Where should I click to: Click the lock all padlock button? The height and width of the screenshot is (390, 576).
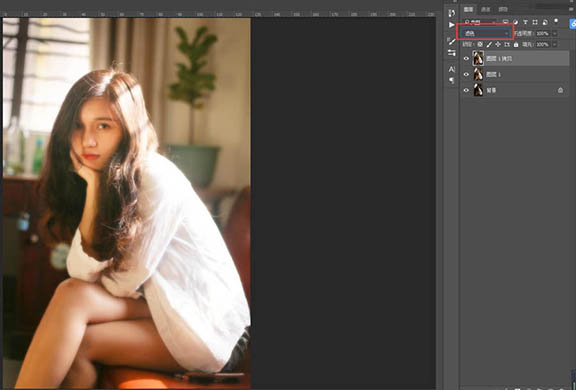click(516, 44)
